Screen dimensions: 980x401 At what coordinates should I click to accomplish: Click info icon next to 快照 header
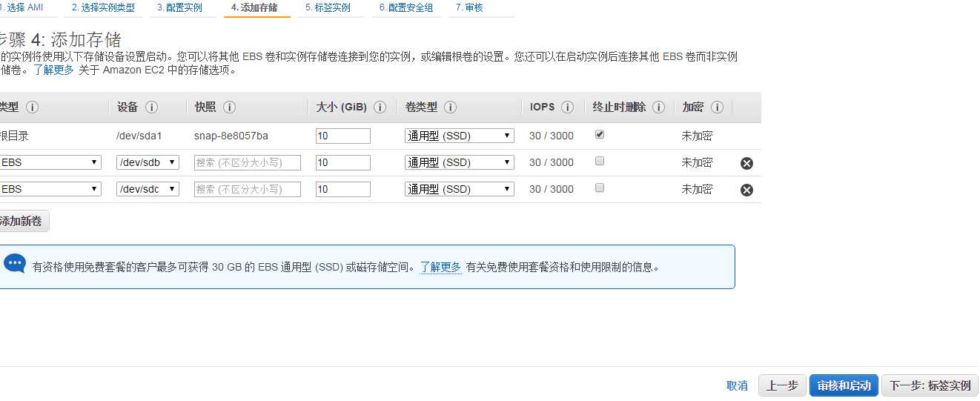coord(229,107)
